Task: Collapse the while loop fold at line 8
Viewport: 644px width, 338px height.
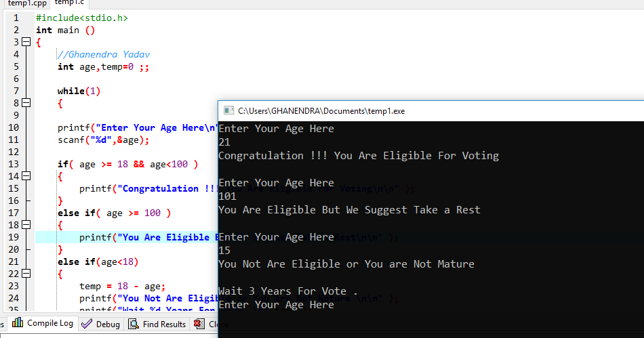Action: tap(26, 103)
